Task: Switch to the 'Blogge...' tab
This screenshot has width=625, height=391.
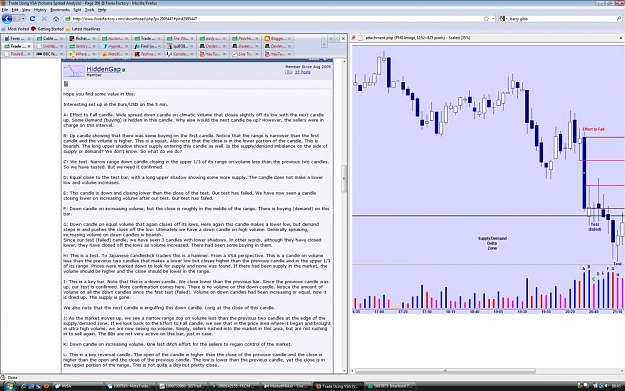Action: coord(278,39)
